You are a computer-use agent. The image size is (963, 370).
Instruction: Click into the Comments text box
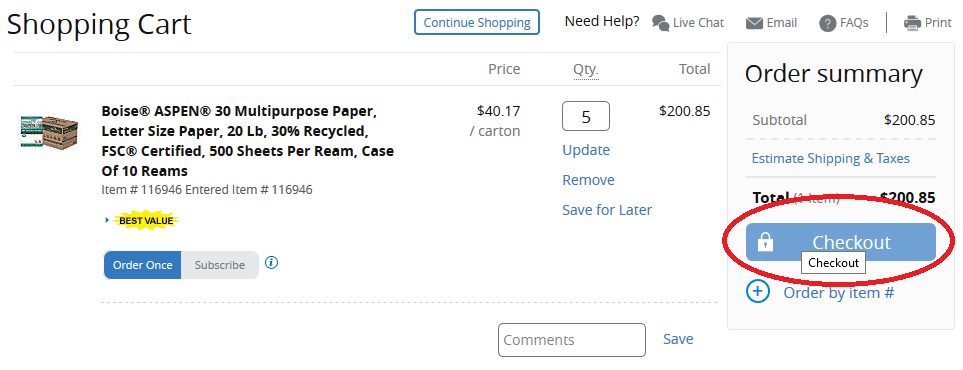572,340
